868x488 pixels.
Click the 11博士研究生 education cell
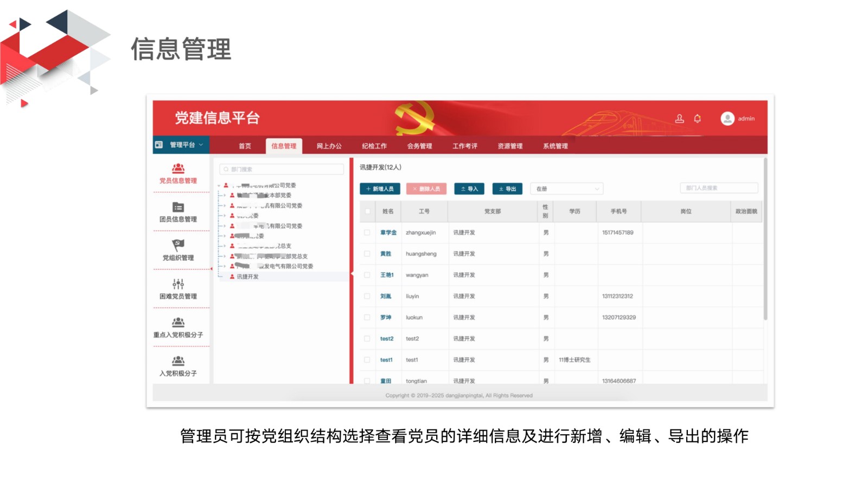pos(575,359)
